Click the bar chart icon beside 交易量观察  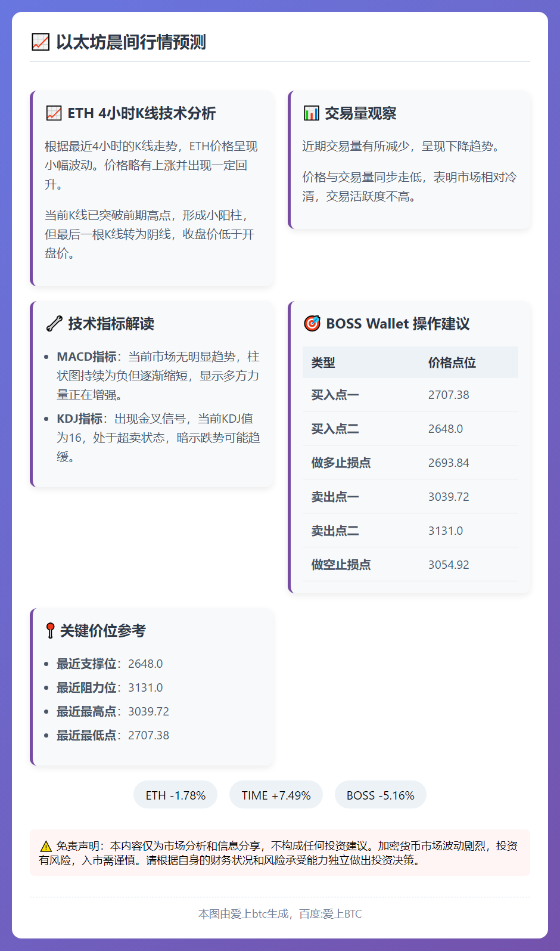312,113
